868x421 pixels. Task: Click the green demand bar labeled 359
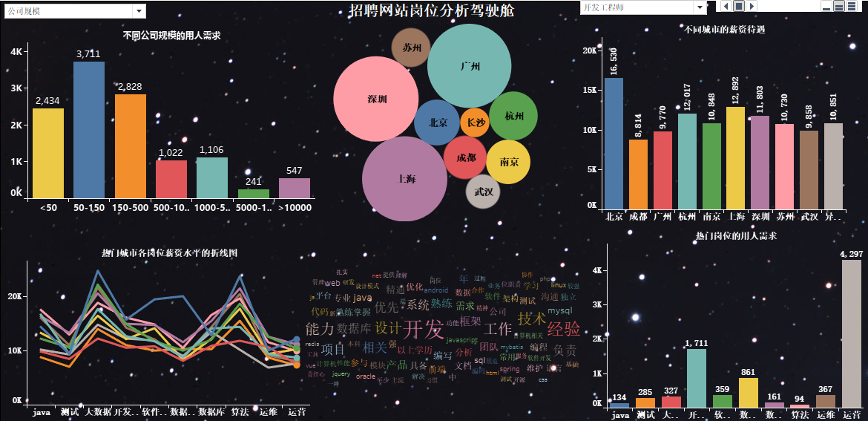[723, 402]
